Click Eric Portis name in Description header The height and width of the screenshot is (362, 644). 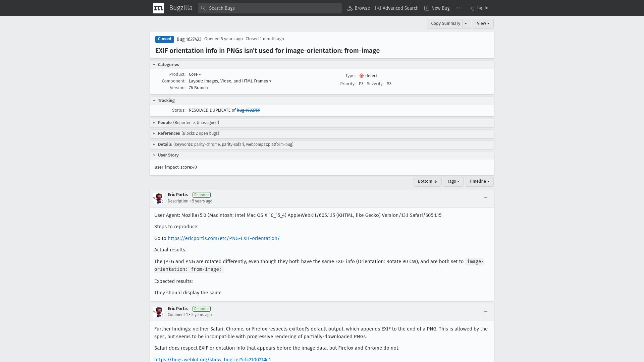coord(177,195)
